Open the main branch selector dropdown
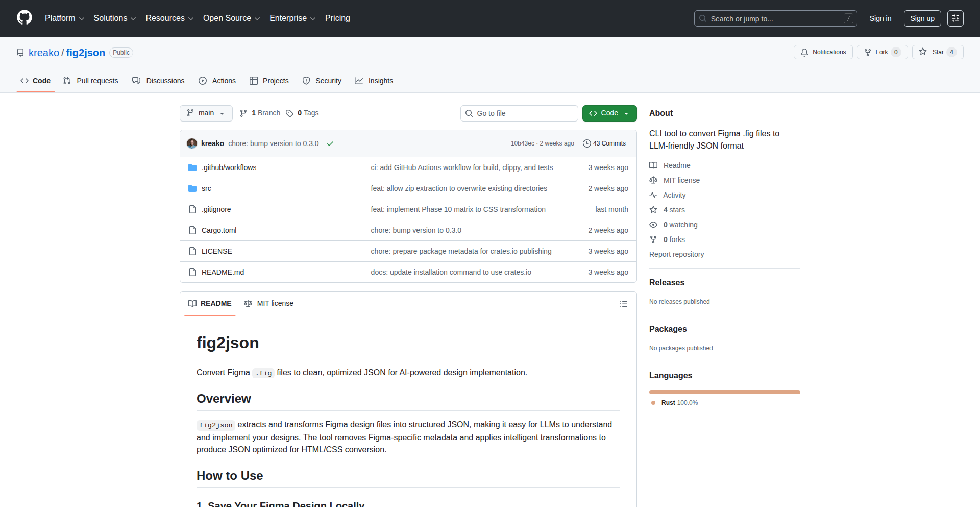 206,113
